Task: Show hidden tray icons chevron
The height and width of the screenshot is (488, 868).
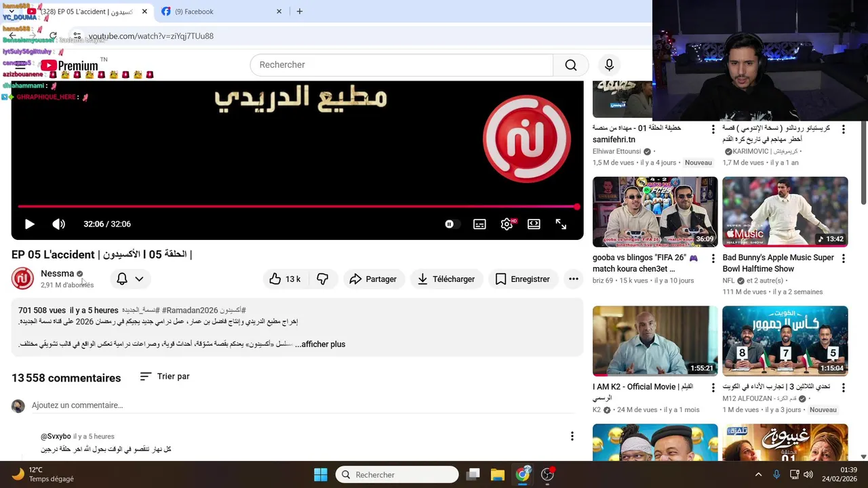Action: point(758,474)
